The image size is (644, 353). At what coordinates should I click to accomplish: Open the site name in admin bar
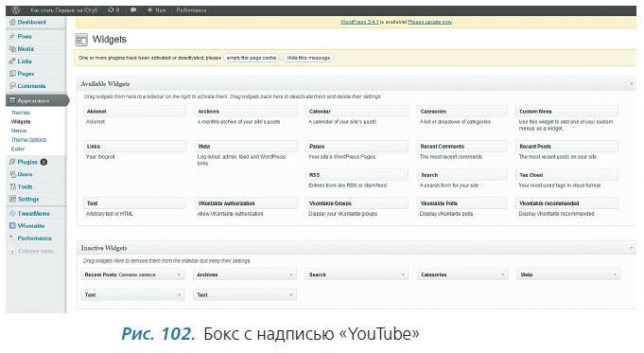(63, 10)
